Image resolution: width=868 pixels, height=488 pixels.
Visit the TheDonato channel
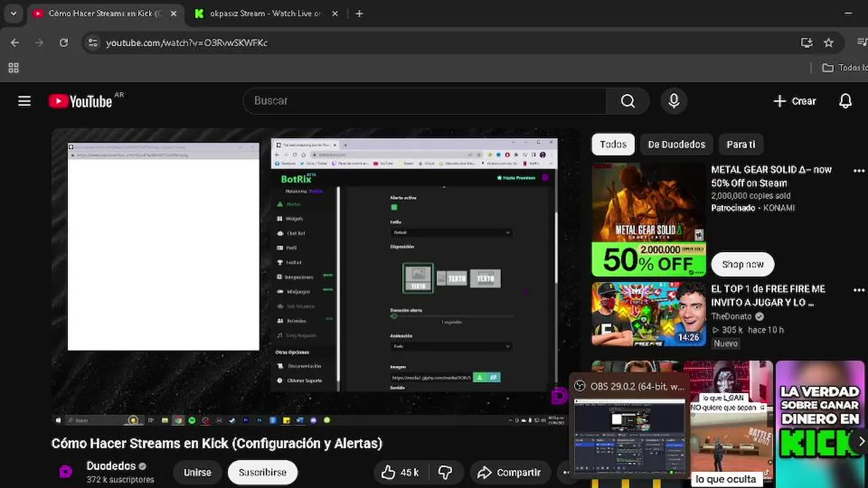point(731,317)
